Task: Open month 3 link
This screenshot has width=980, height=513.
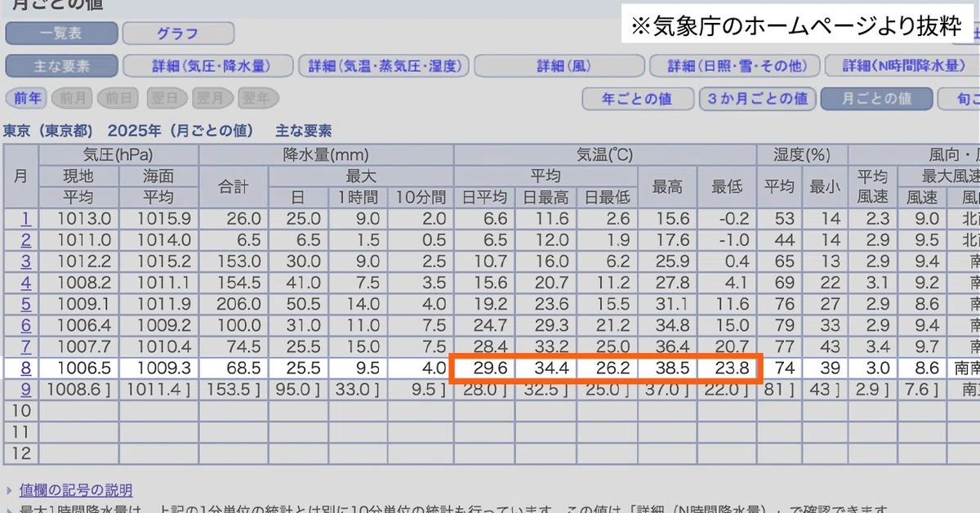Action: click(26, 261)
